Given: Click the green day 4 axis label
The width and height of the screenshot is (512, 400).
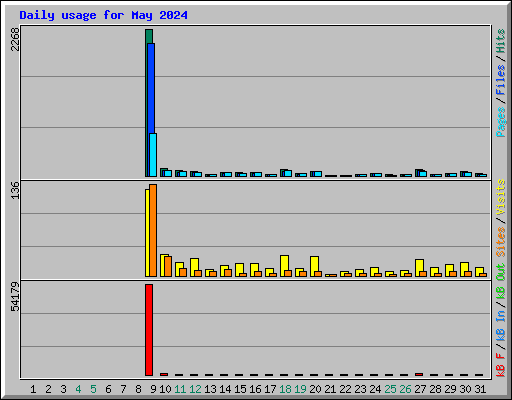Looking at the screenshot, I should (x=78, y=389).
